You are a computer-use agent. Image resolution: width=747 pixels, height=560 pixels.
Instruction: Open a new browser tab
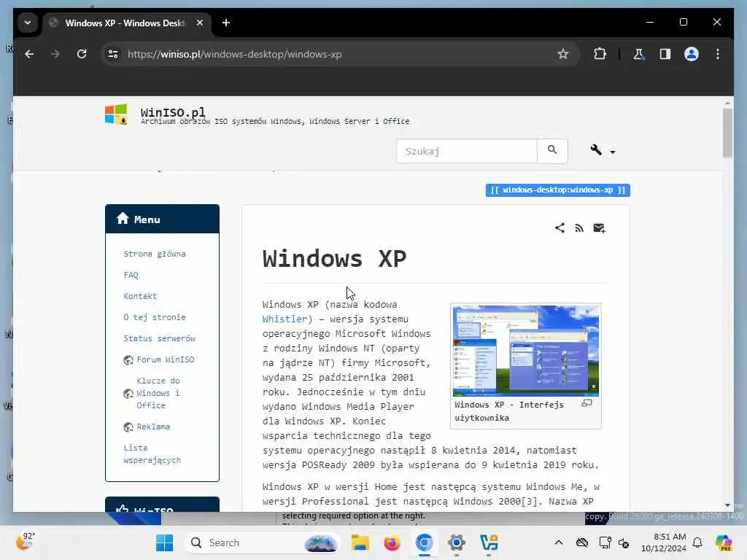click(226, 23)
